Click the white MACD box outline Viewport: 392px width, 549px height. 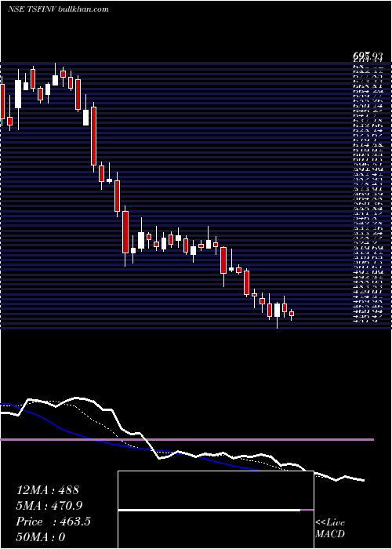(216, 510)
